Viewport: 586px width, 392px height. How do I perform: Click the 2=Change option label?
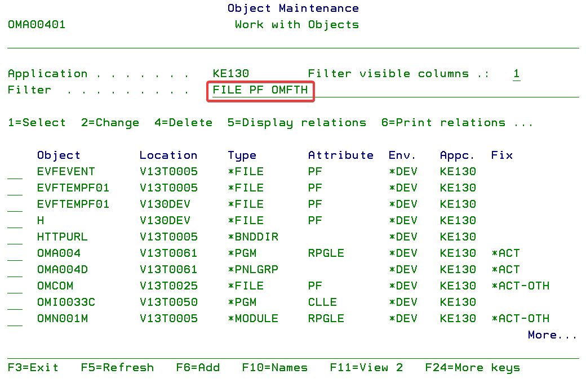[x=110, y=123]
